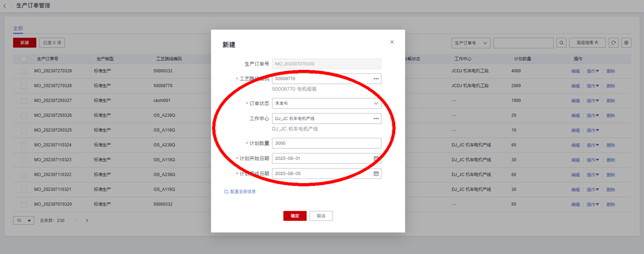
Task: Go to next page arrow
Action: click(x=87, y=221)
